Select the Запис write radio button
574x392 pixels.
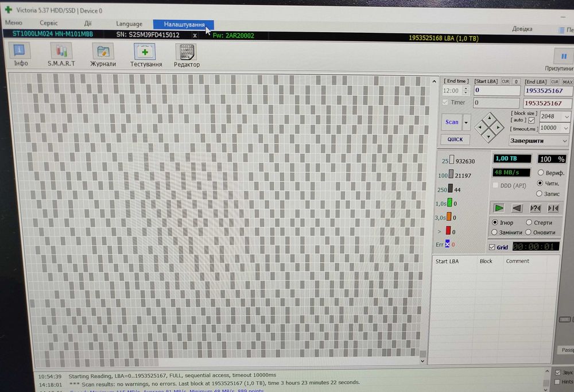539,193
